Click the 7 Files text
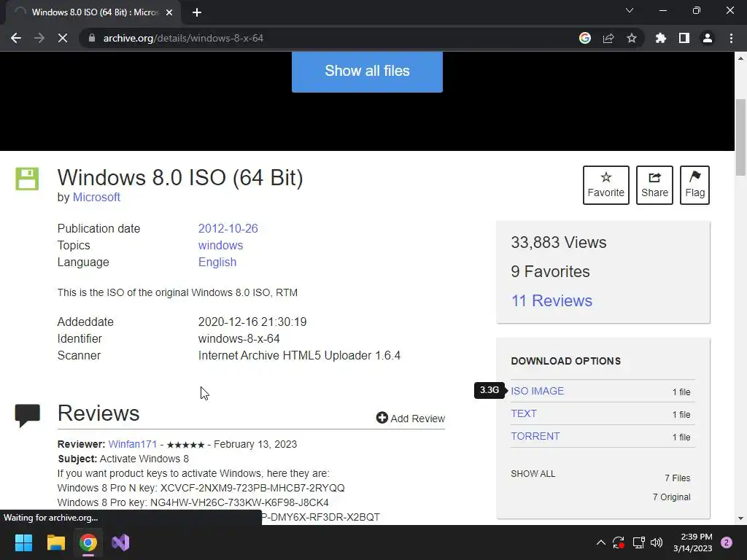This screenshot has width=747, height=560. pyautogui.click(x=678, y=478)
